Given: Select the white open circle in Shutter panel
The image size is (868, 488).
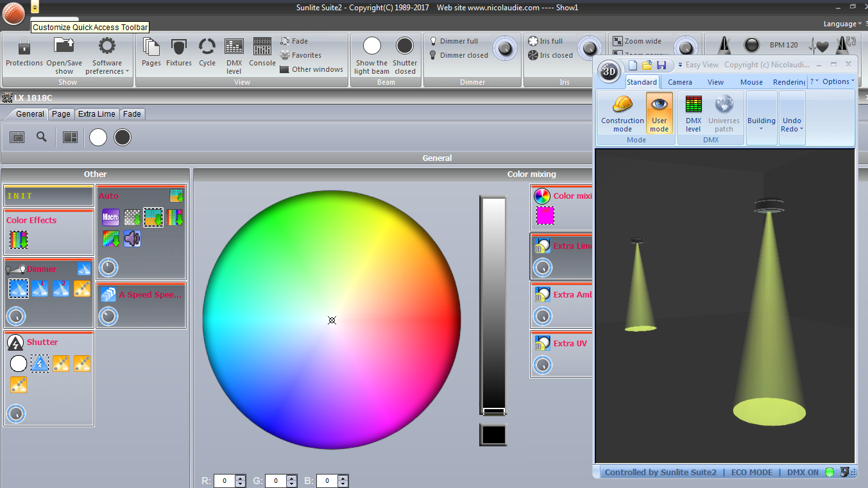Looking at the screenshot, I should 19,364.
